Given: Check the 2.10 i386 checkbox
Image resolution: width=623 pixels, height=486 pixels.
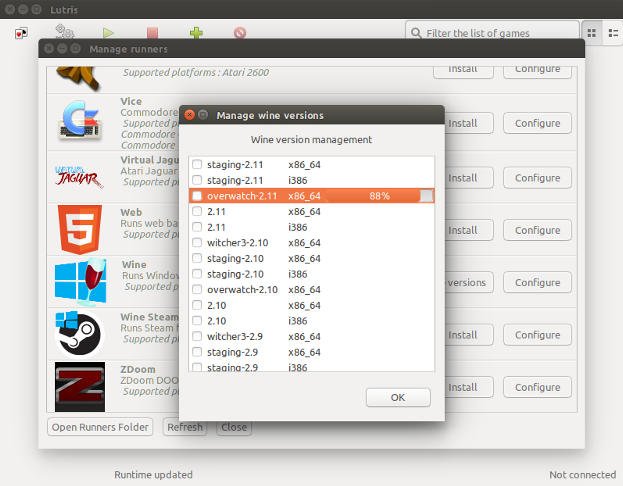Looking at the screenshot, I should pyautogui.click(x=197, y=321).
